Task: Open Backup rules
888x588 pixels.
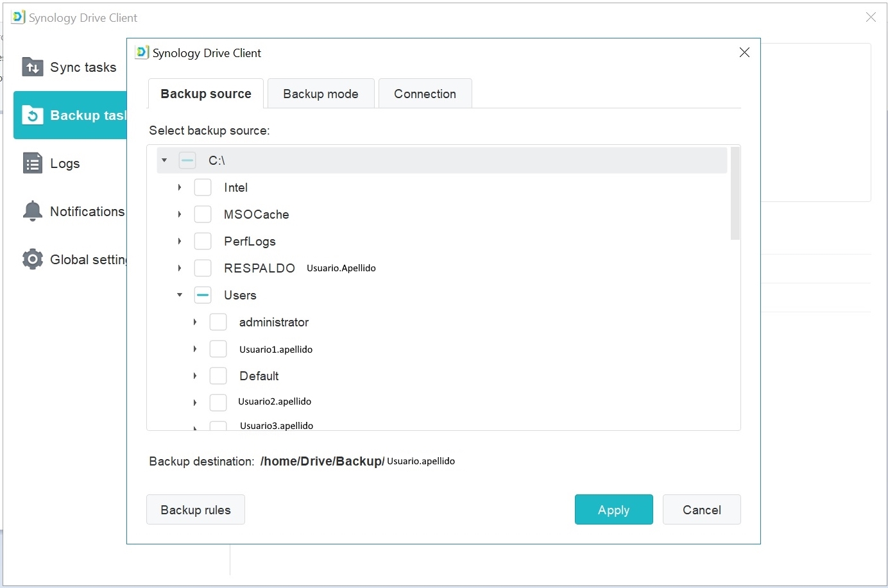Action: (x=196, y=510)
